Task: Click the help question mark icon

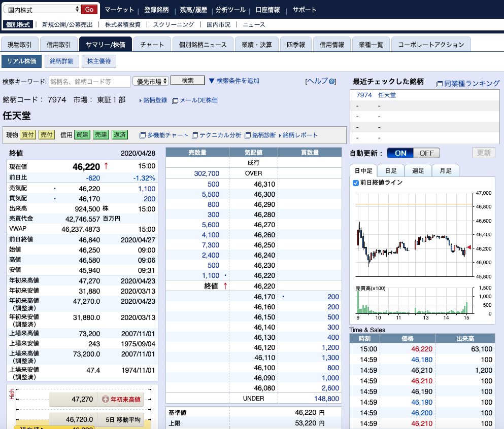Action: click(x=332, y=82)
